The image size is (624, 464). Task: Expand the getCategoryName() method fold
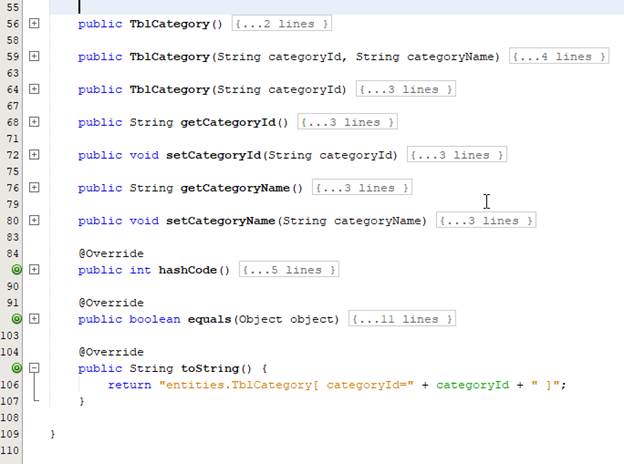tap(34, 187)
